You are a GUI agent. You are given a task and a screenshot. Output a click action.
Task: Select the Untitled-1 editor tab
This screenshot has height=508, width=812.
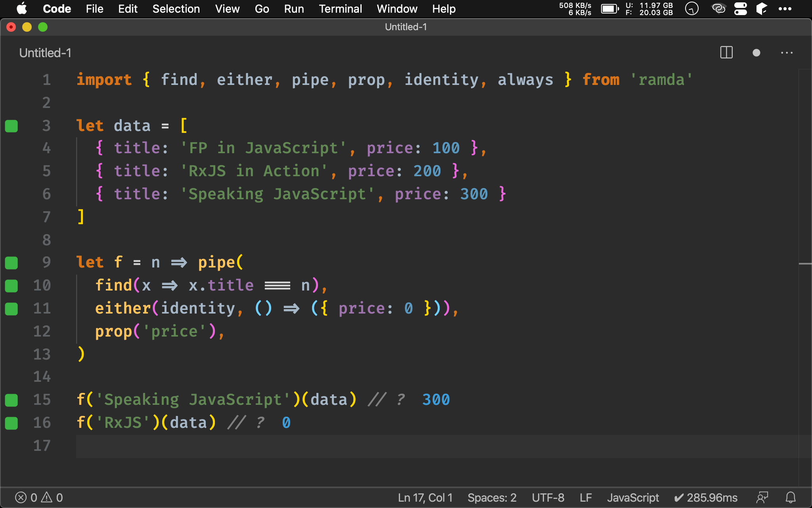[45, 53]
